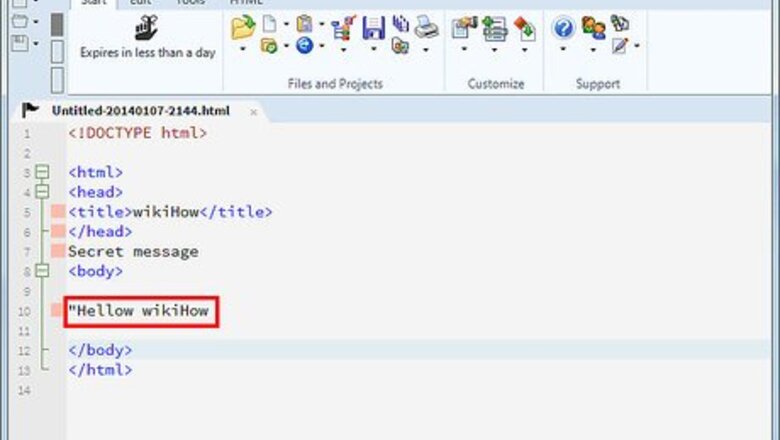Select the Untitled-20140107-2144.html document tab
The image size is (780, 440).
(146, 111)
